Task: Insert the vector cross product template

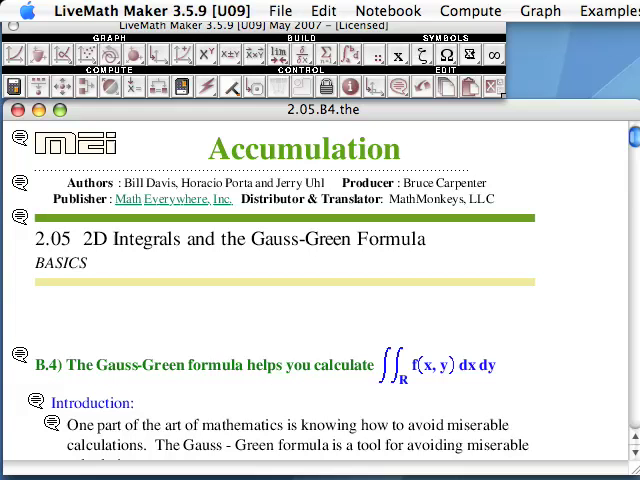Action: coord(254,54)
